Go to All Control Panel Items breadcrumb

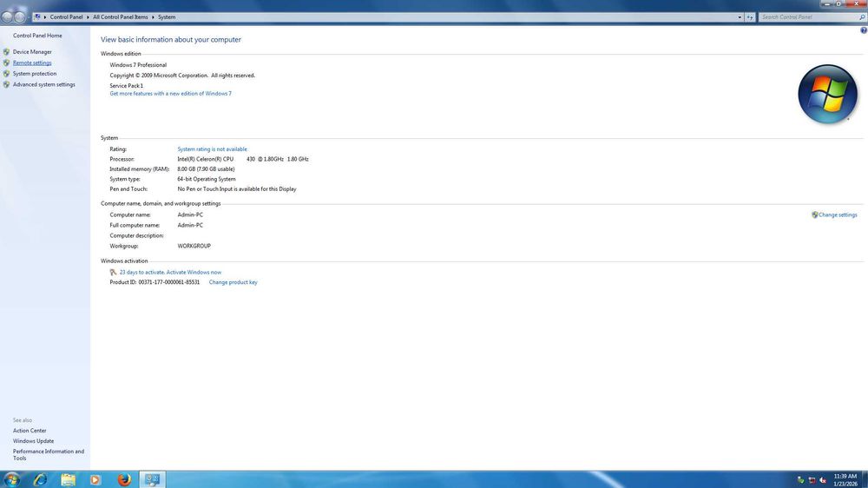[x=120, y=17]
